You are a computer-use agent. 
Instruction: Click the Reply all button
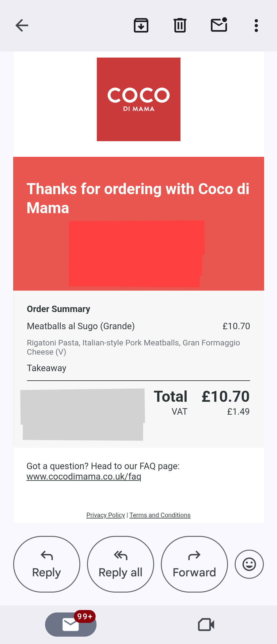click(x=120, y=564)
